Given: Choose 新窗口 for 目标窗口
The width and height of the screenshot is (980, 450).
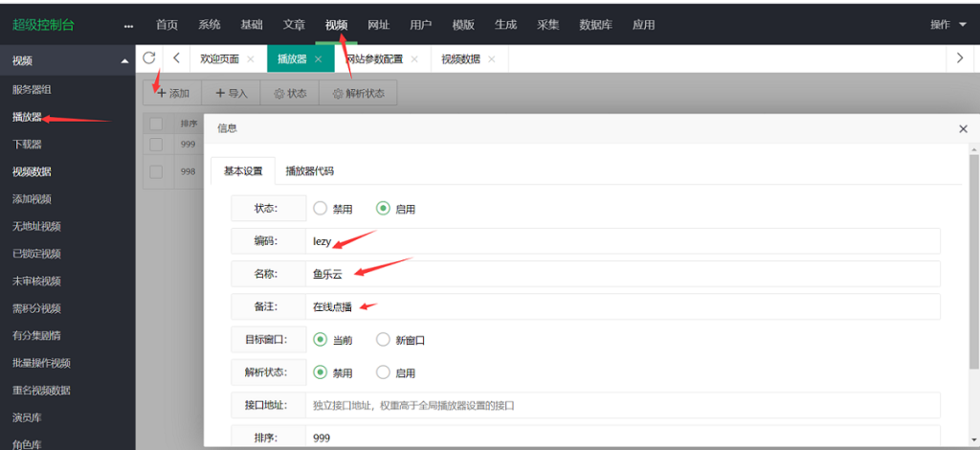Looking at the screenshot, I should tap(383, 340).
